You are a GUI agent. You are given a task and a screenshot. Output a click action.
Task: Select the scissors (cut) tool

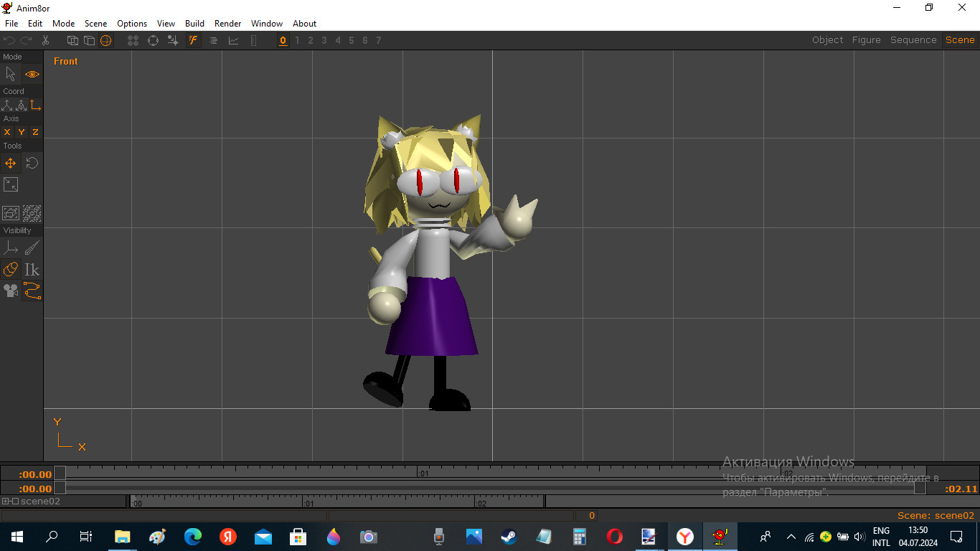click(x=45, y=40)
